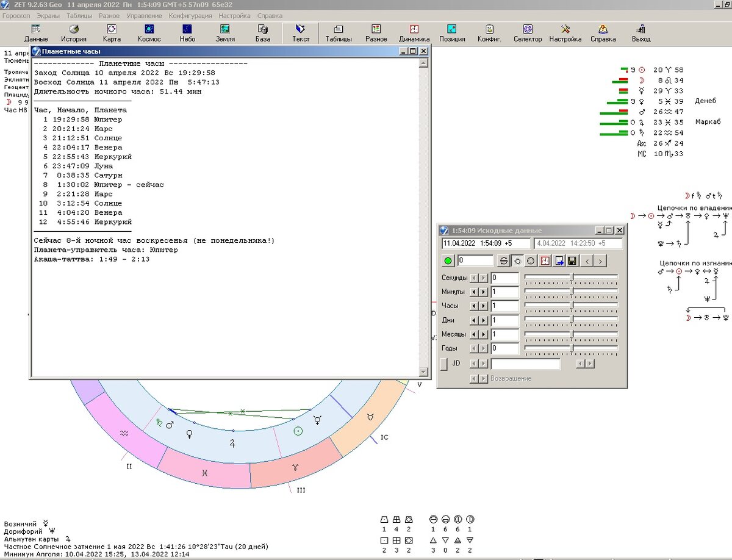This screenshot has width=732, height=560.
Task: Click the Годы slider thumb
Action: click(x=572, y=347)
